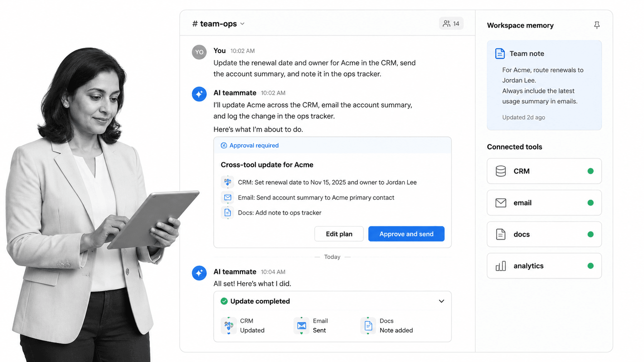
Task: Click the You sender name
Action: (220, 50)
